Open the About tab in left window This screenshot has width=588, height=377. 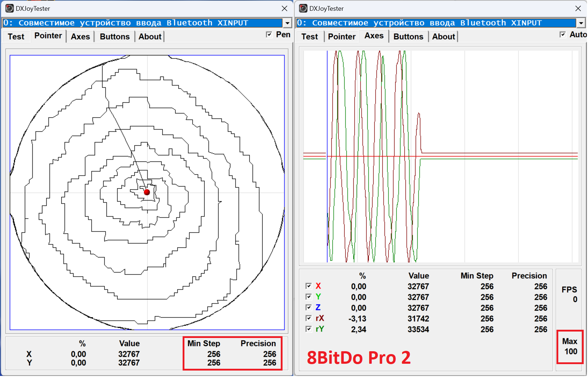[150, 37]
